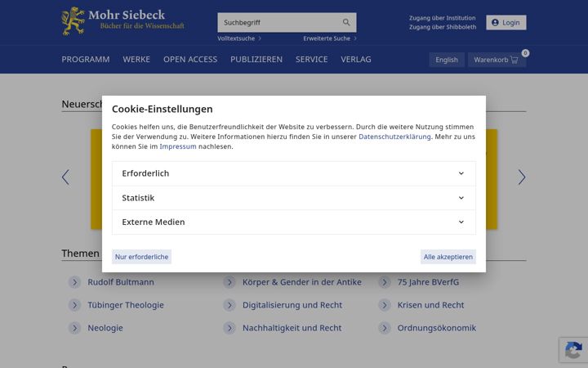The image size is (588, 368).
Task: Click arrow icon beside Körper & Gender in der Antike
Action: (229, 282)
